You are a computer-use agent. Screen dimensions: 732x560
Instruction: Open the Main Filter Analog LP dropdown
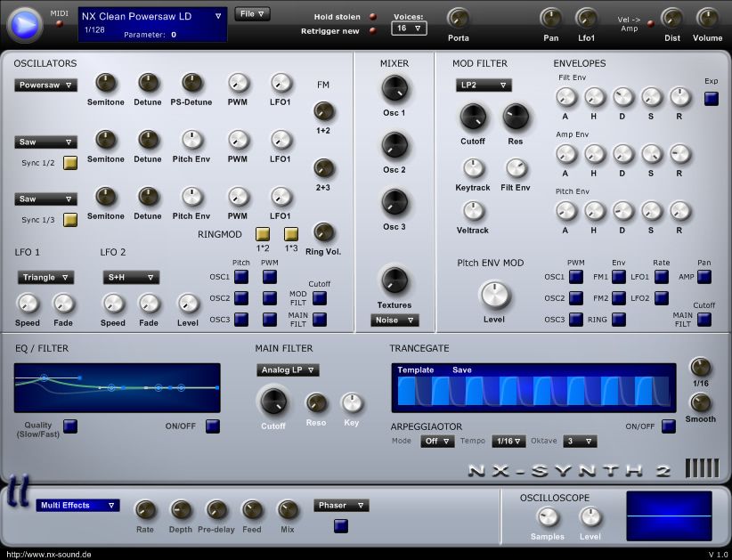[x=288, y=370]
